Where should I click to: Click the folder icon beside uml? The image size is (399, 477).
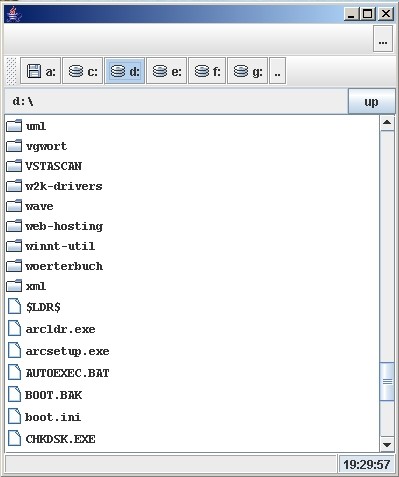tap(14, 126)
